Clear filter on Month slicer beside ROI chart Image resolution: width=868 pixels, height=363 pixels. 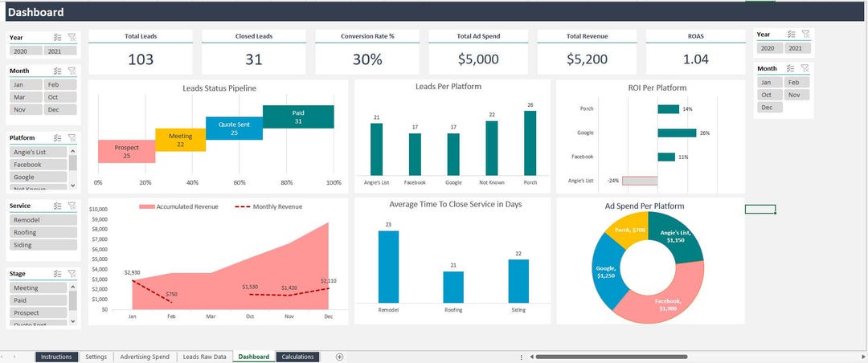point(805,68)
